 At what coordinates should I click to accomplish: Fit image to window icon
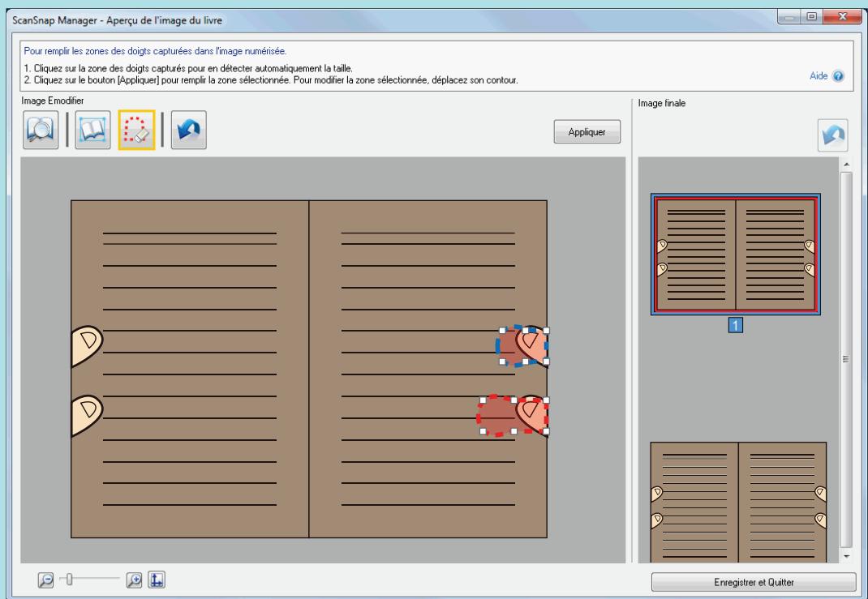click(x=157, y=580)
